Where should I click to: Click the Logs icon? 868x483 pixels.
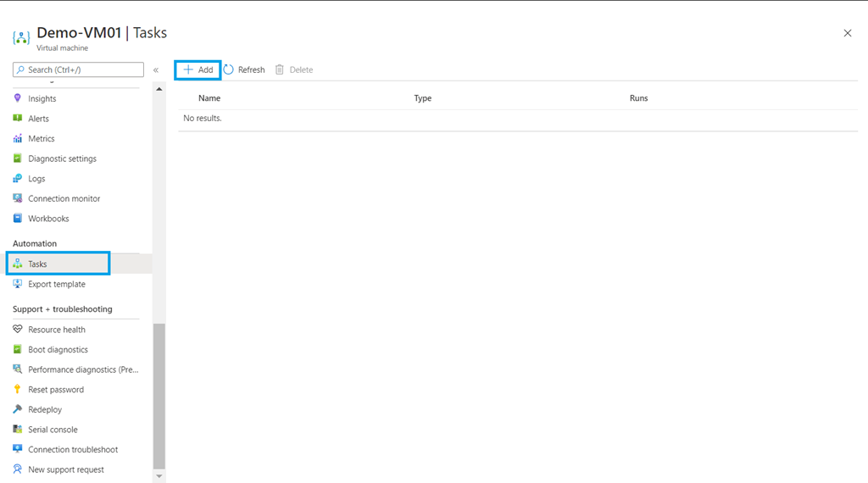tap(18, 178)
